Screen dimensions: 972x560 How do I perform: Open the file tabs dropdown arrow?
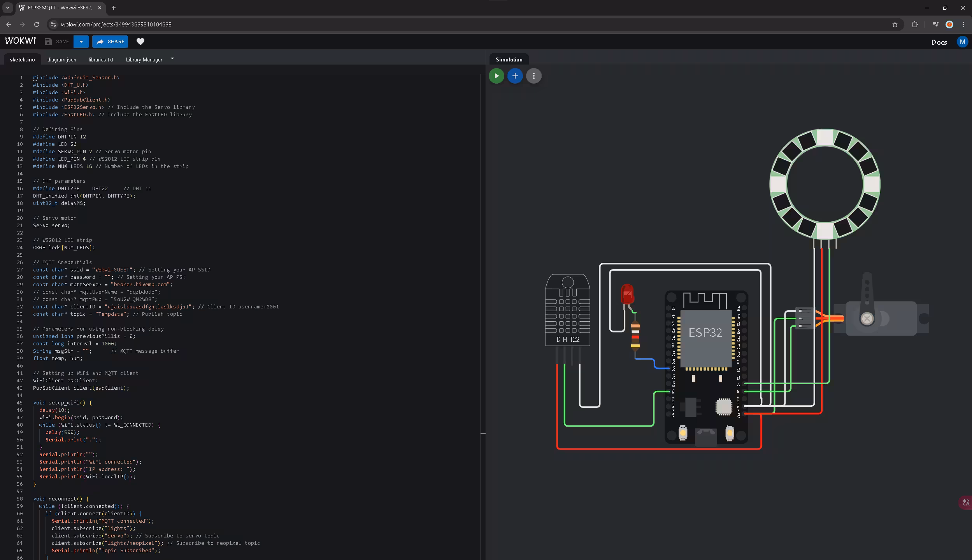(x=172, y=59)
